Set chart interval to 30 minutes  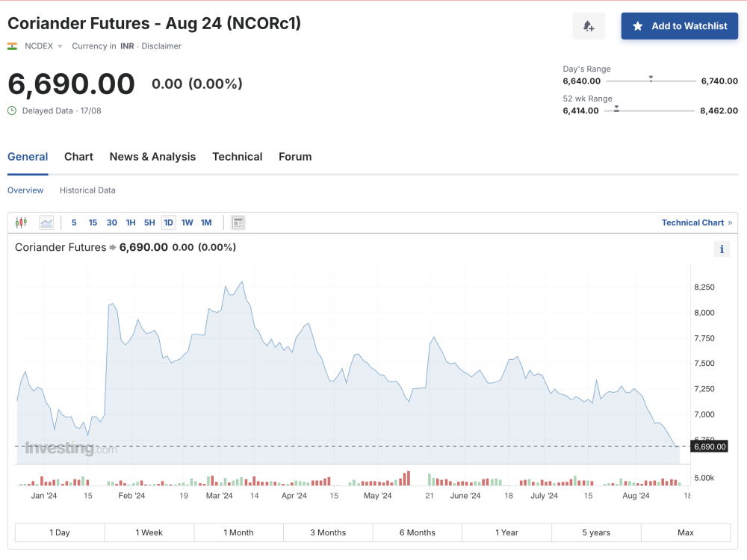click(x=112, y=223)
